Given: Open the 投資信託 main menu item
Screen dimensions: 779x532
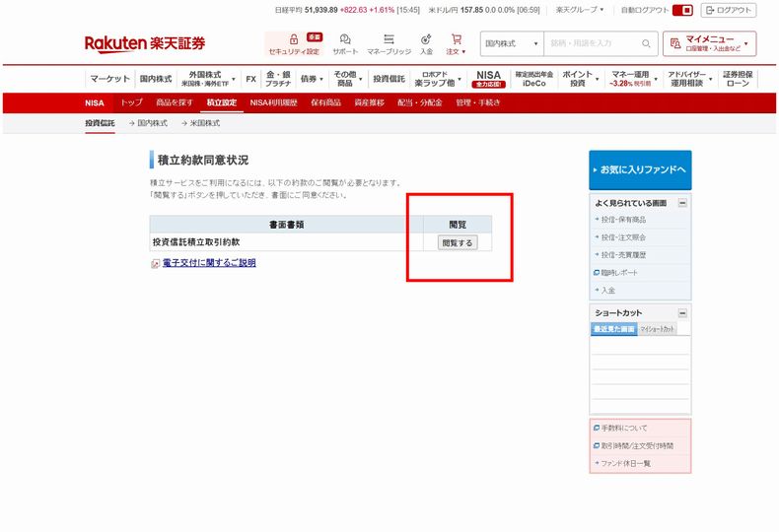Looking at the screenshot, I should tap(389, 79).
